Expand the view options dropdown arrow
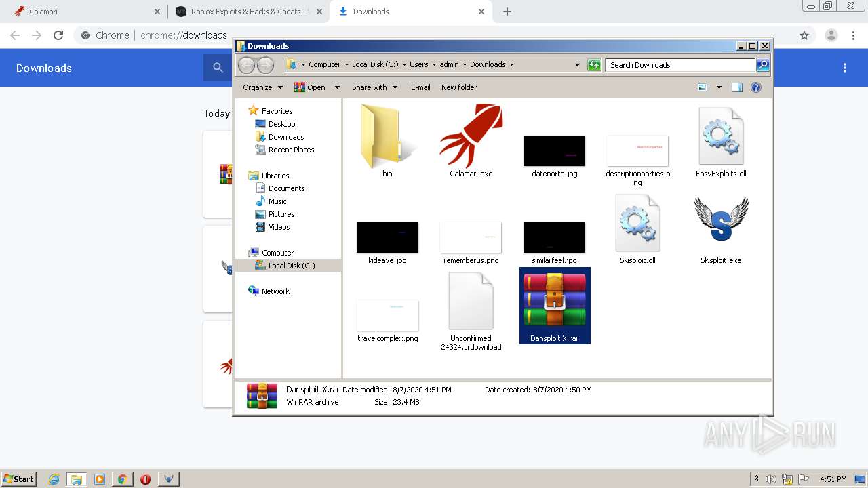868x488 pixels. pyautogui.click(x=719, y=87)
